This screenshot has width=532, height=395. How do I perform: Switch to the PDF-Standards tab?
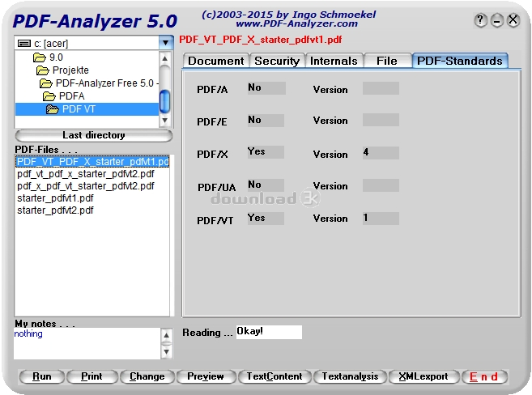[460, 61]
